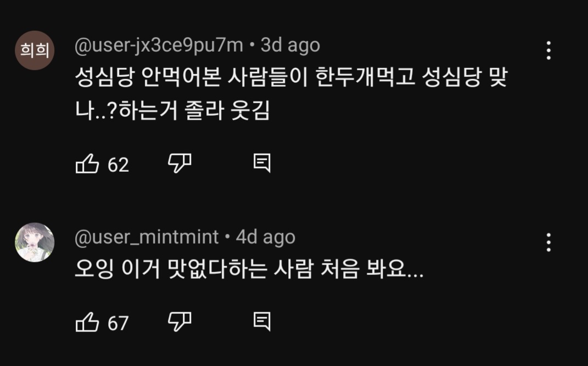Screen dimensions: 588x366
Task: Visit the @user-jx3ce9pu7m channel link
Action: [159, 46]
